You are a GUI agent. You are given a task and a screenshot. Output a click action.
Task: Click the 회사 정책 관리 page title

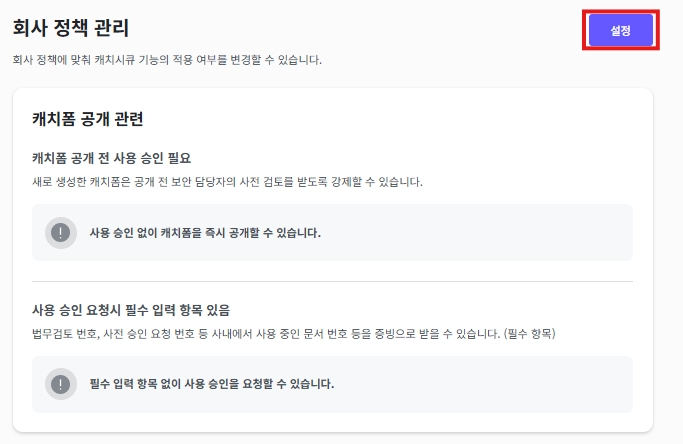[x=71, y=28]
